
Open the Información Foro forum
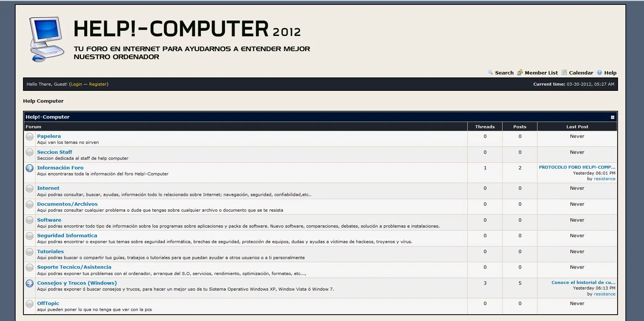[x=60, y=168]
